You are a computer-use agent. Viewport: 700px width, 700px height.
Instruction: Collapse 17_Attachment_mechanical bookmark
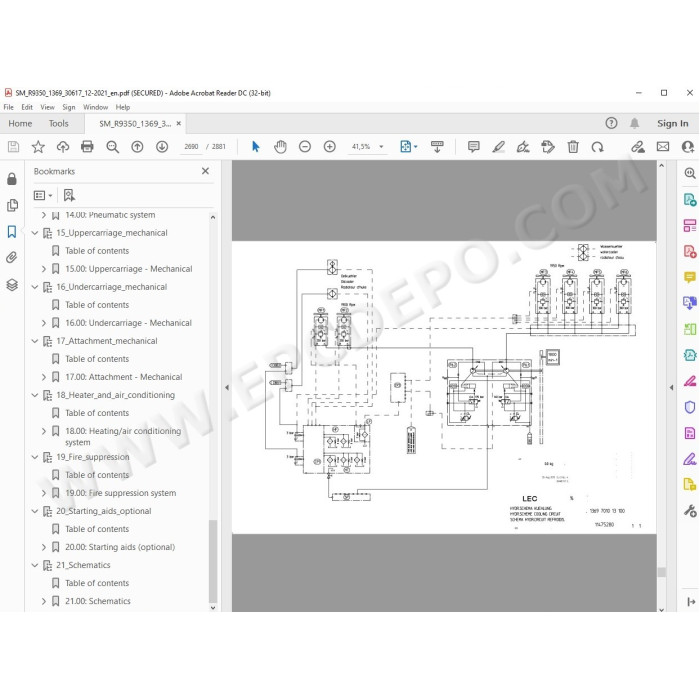[34, 341]
